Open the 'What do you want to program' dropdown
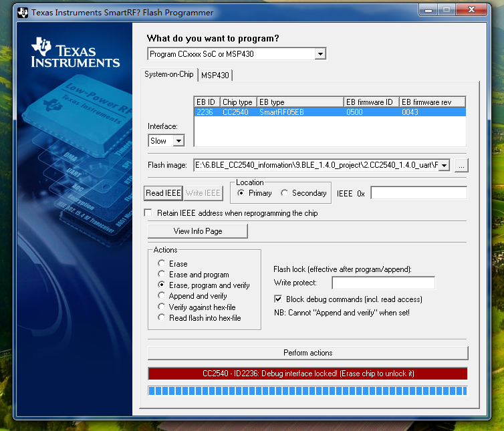This screenshot has height=431, width=504. pyautogui.click(x=320, y=53)
